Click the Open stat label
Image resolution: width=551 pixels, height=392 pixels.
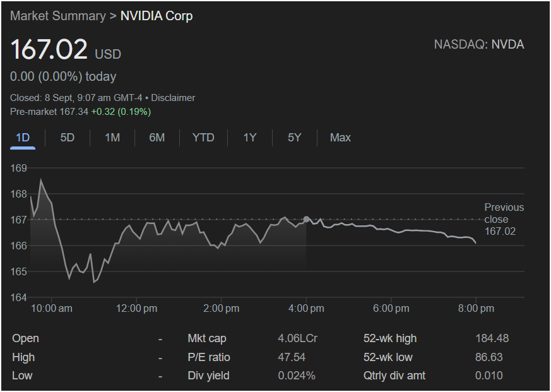pyautogui.click(x=26, y=338)
